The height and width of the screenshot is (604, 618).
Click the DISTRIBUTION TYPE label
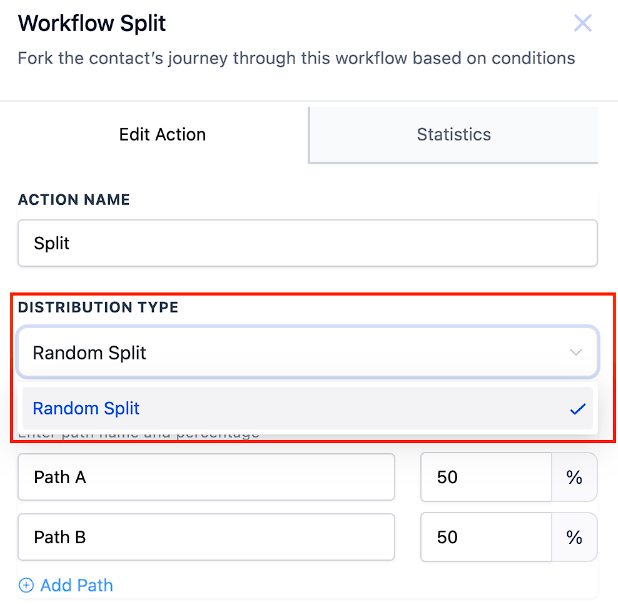[98, 307]
